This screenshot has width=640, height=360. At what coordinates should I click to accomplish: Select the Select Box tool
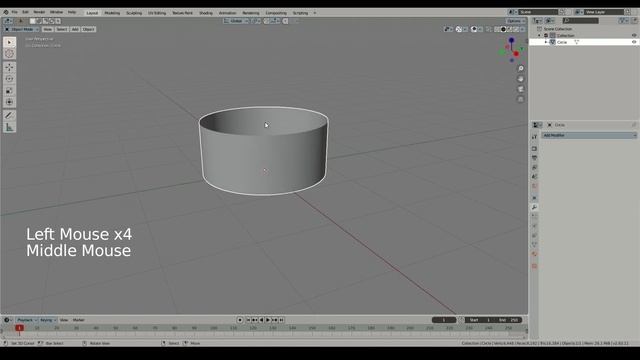coord(9,42)
